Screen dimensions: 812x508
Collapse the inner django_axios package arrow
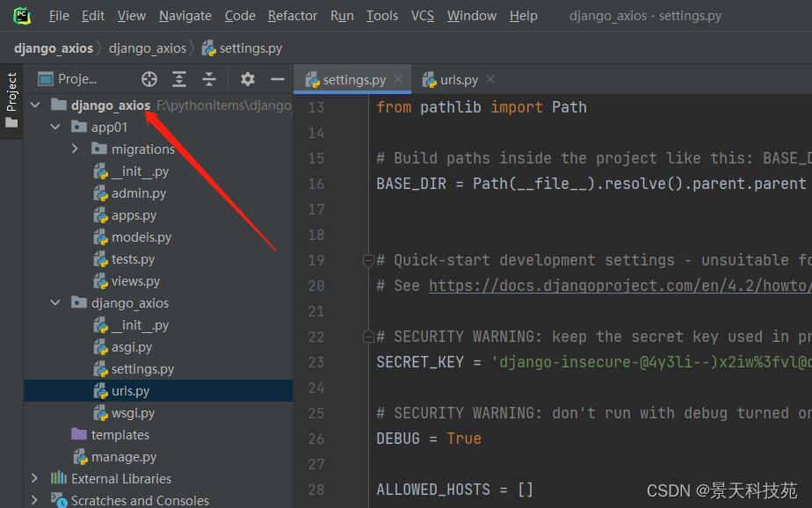tap(55, 303)
